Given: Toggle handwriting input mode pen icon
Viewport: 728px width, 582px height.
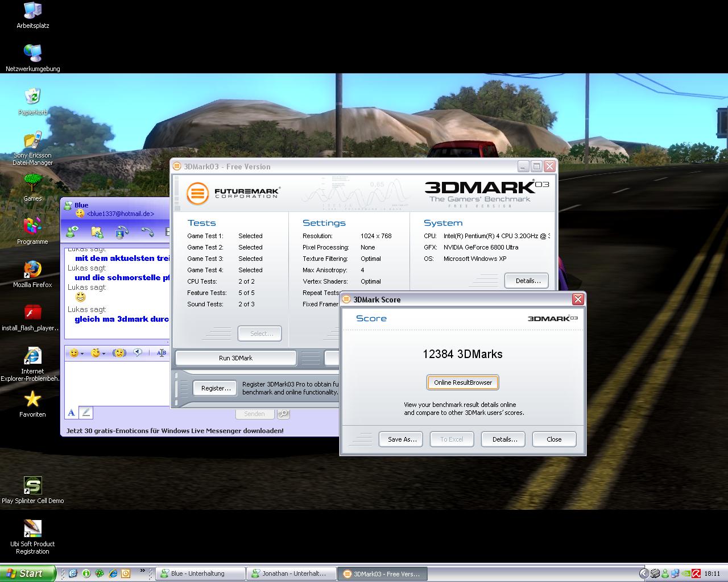Looking at the screenshot, I should 85,413.
